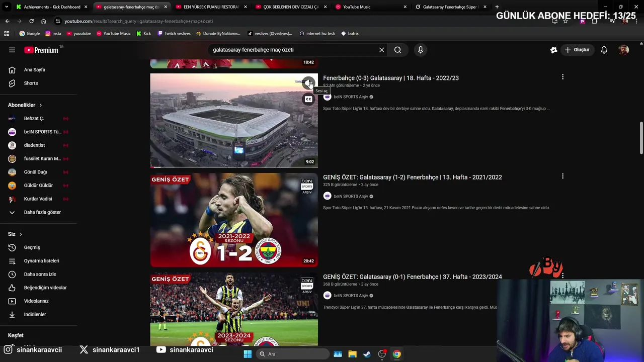Open the account avatar menu
This screenshot has width=644, height=362.
pyautogui.click(x=623, y=50)
